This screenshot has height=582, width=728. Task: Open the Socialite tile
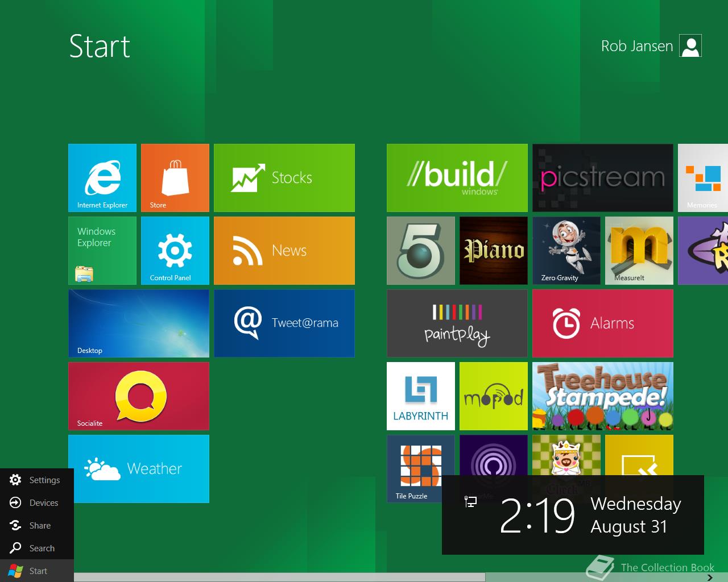[139, 396]
